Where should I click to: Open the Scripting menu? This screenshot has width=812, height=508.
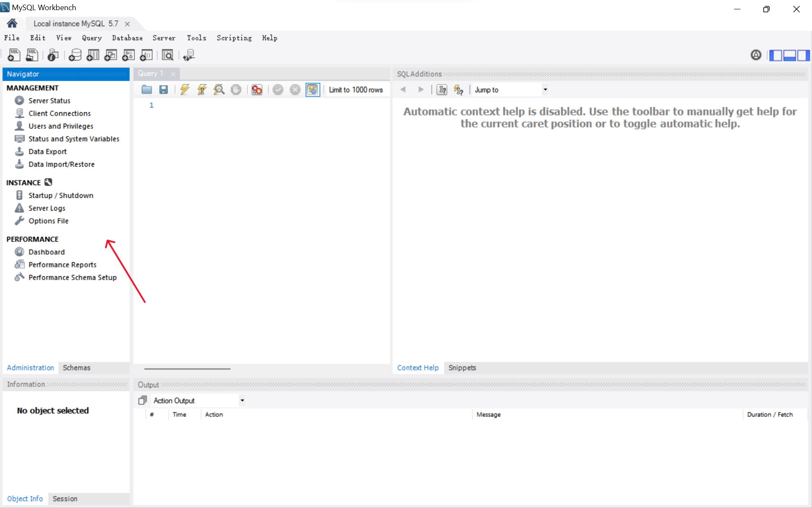[234, 38]
